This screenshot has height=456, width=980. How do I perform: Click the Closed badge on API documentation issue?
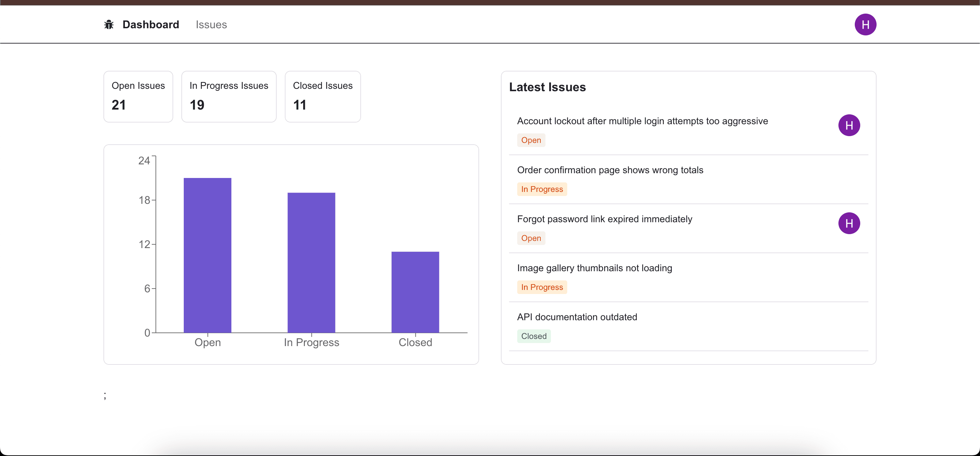click(534, 336)
